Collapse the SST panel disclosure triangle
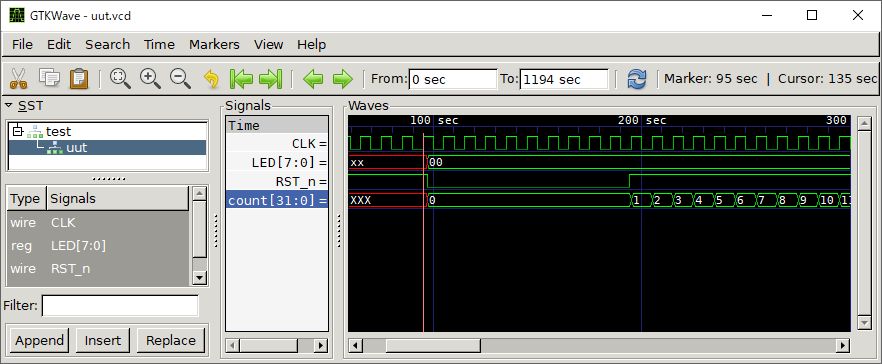 pyautogui.click(x=9, y=105)
